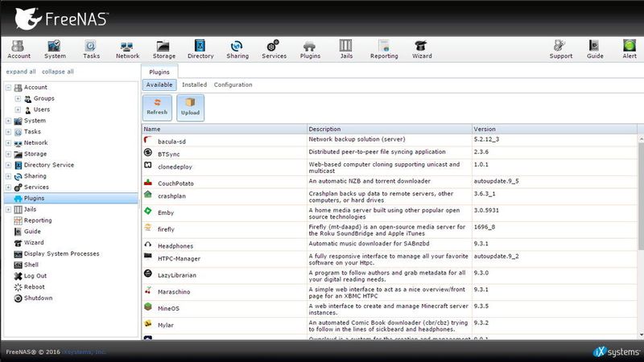Open the Account toolbar icon
The height and width of the screenshot is (362, 644).
click(x=19, y=50)
